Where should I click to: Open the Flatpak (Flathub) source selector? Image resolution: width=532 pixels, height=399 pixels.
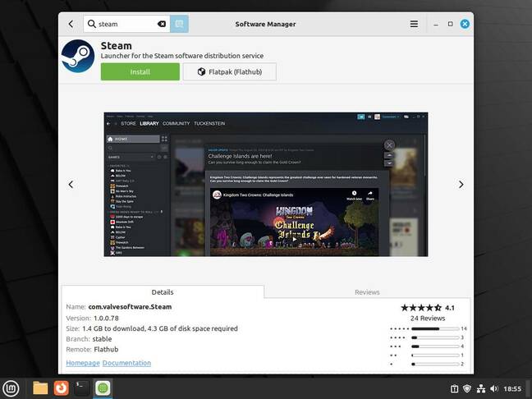click(x=230, y=71)
